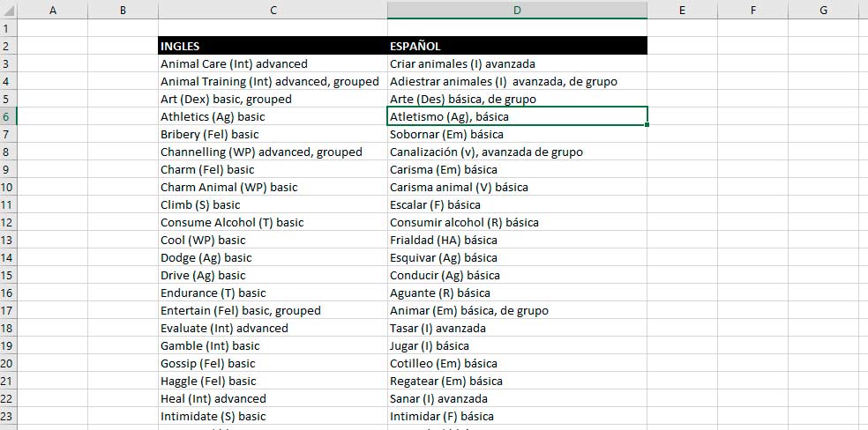Viewport: 868px width, 430px height.
Task: Click cell 'Intimidate (S) basic'
Action: 273,416
